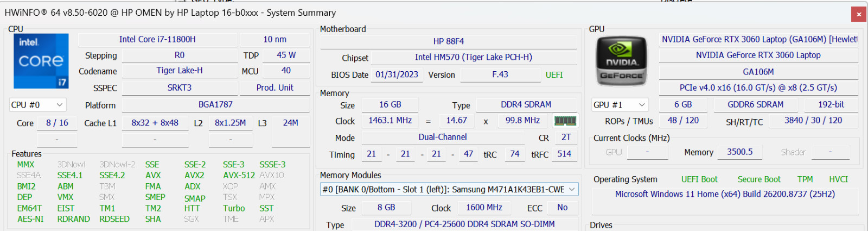Click the MCU value 40
This screenshot has width=868, height=231.
click(286, 71)
